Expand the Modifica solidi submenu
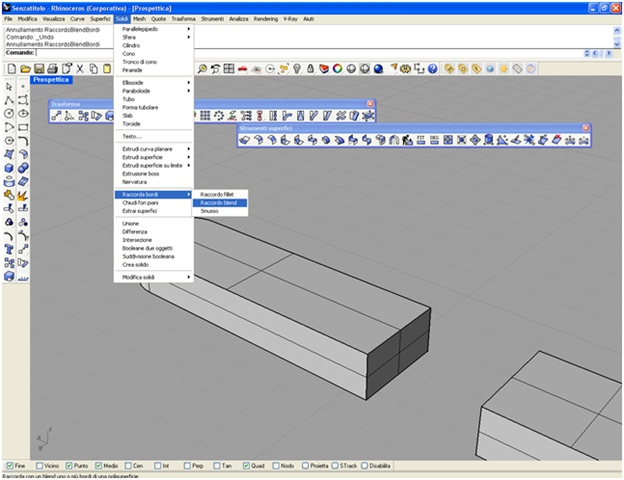Image resolution: width=624 pixels, height=480 pixels. 154,277
